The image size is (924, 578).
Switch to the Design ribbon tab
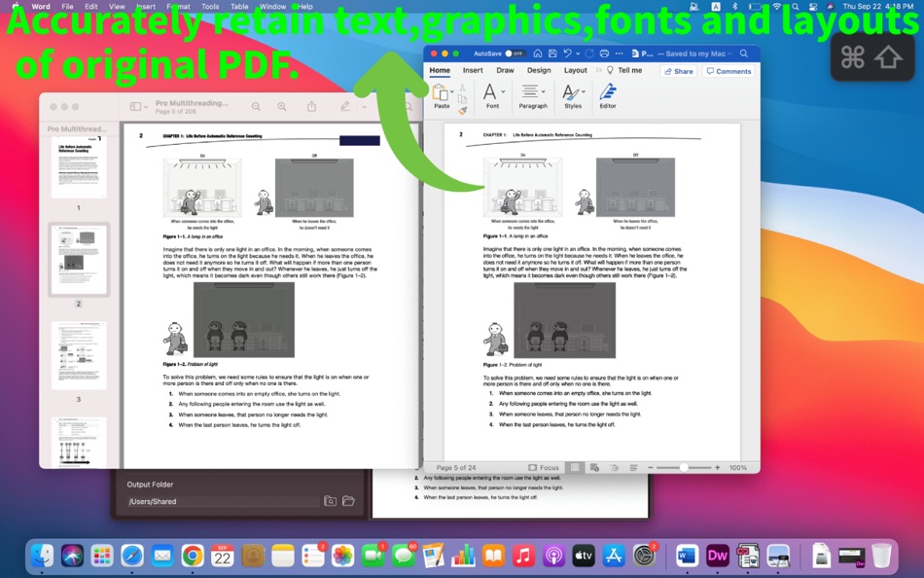tap(539, 70)
